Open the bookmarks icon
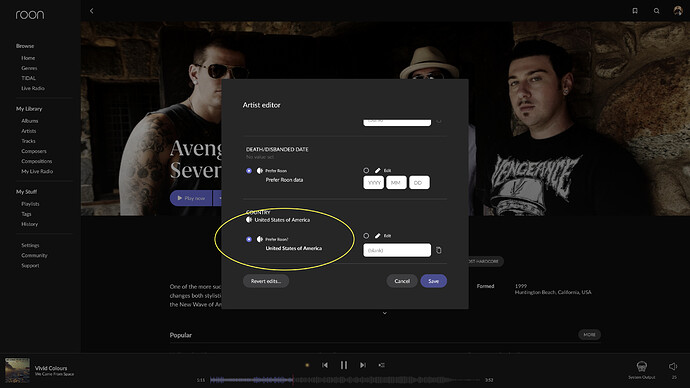This screenshot has width=690, height=388. point(635,11)
